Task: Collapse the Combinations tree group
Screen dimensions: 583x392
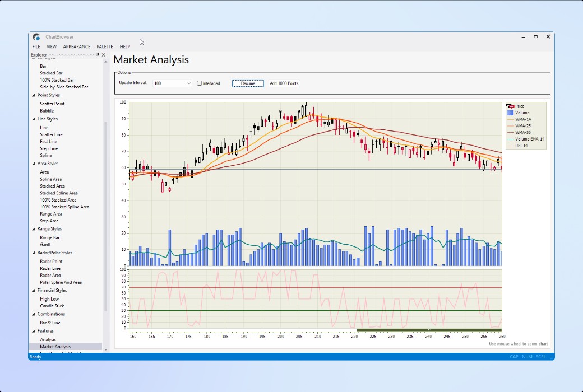Action: tap(34, 314)
